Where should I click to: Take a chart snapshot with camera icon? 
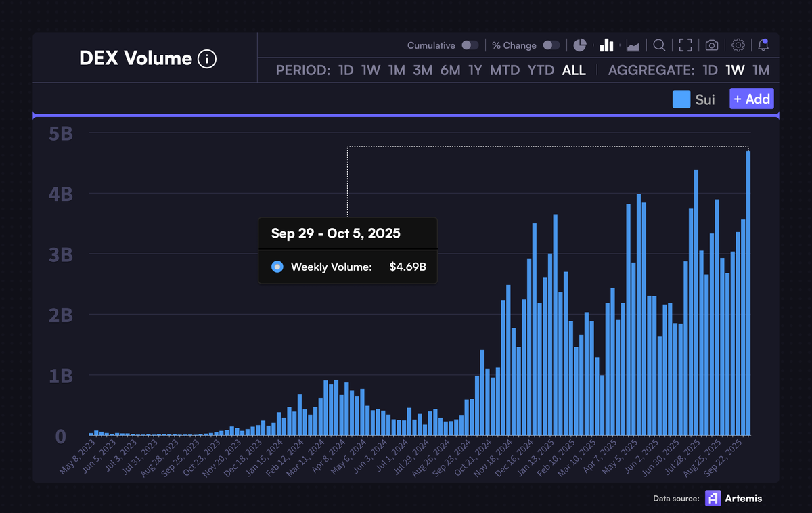[712, 45]
